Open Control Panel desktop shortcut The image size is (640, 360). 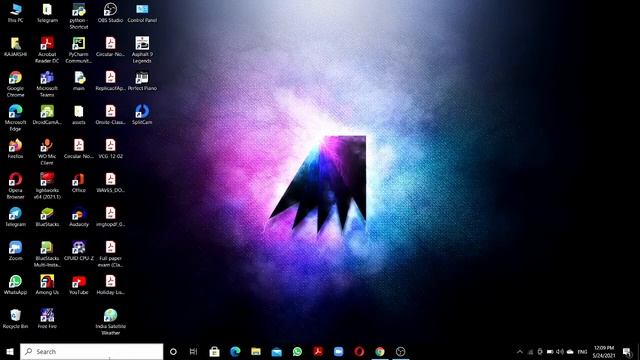pyautogui.click(x=142, y=13)
